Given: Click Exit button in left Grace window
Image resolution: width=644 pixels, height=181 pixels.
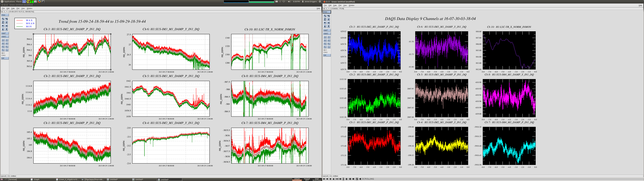Looking at the screenshot, I should [5, 58].
